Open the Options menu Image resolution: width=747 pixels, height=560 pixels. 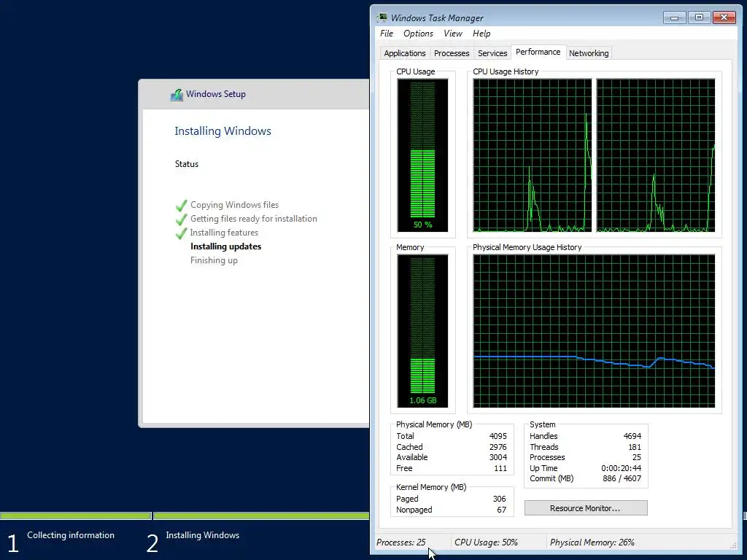tap(418, 34)
